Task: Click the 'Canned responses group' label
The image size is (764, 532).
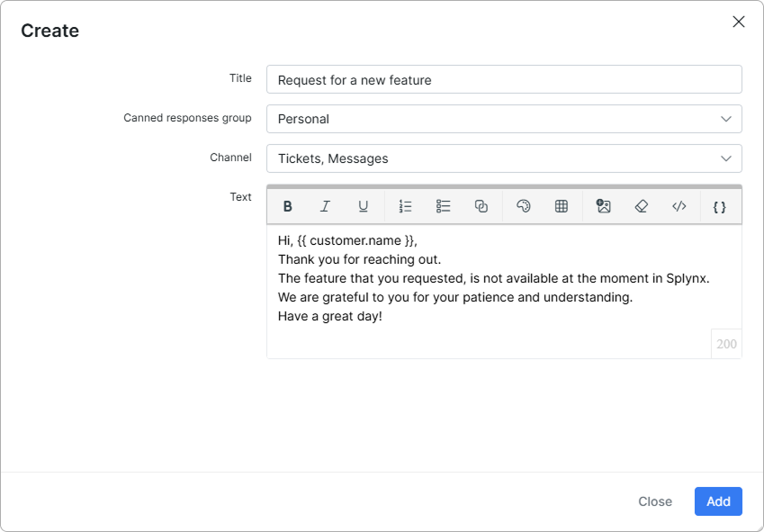Action: click(187, 118)
